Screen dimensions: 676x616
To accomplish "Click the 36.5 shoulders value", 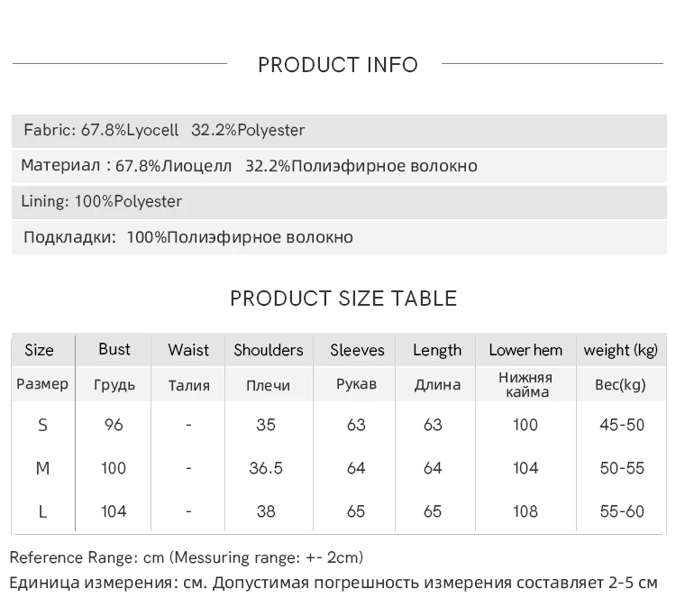I will pos(266,468).
